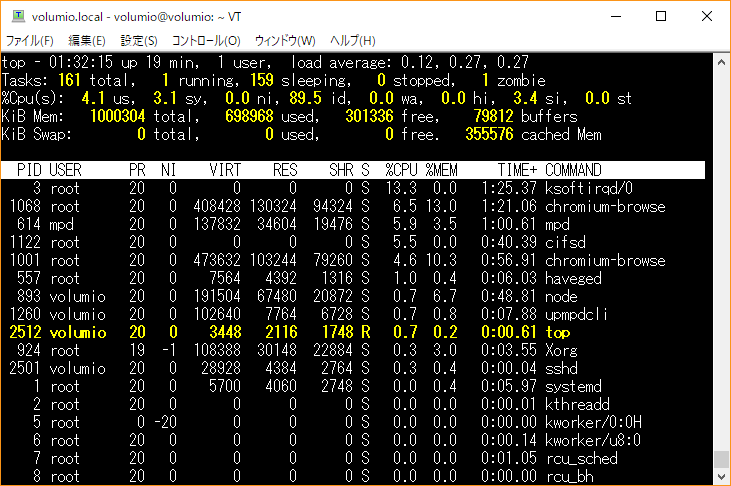This screenshot has height=486, width=731.
Task: Maximize the terminal window
Action: (x=661, y=16)
